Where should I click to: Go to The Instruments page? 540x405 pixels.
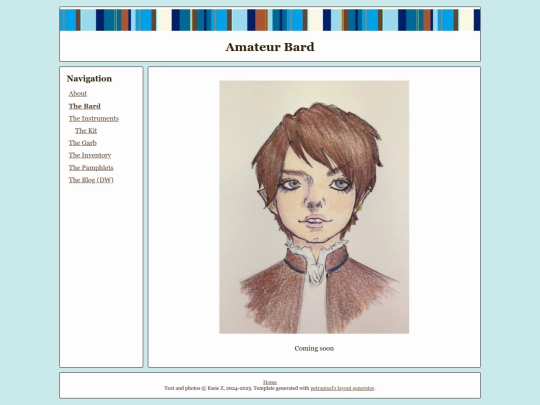pos(93,118)
